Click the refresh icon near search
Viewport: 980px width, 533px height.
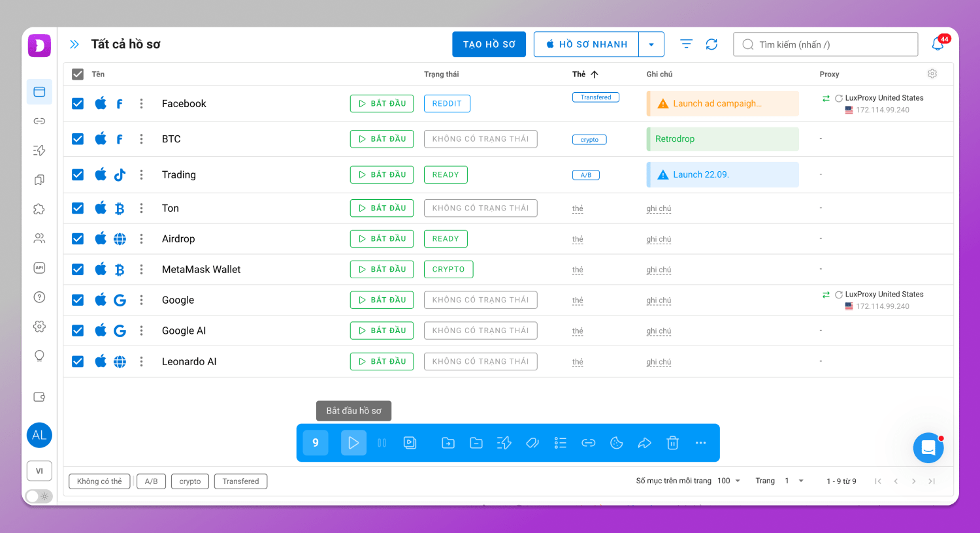[x=711, y=44]
